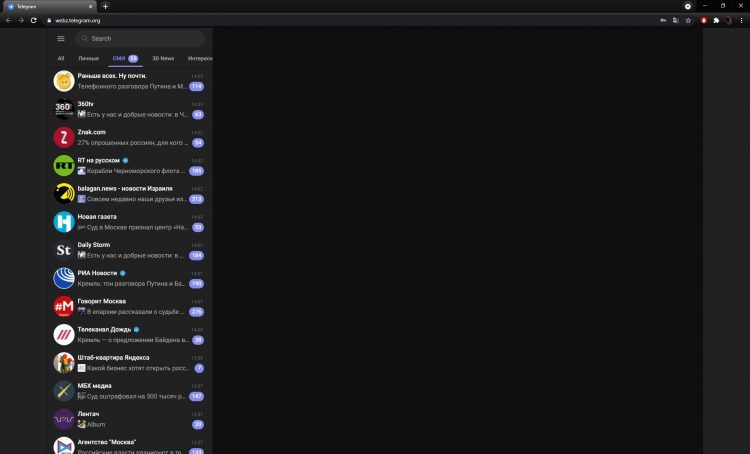Reload the page with browser refresh button
Viewport: 750px width, 454px height.
[33, 21]
